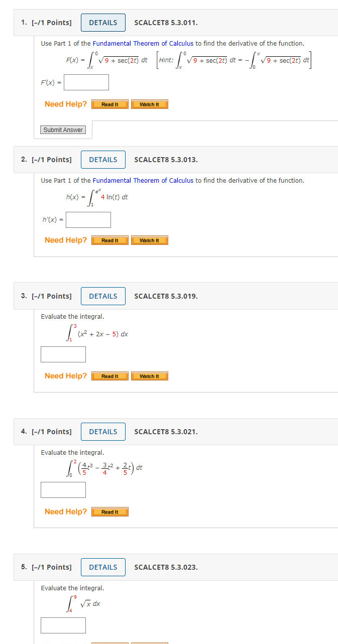The height and width of the screenshot is (644, 338).
Task: Click Read It for problem 1
Action: pyautogui.click(x=109, y=104)
